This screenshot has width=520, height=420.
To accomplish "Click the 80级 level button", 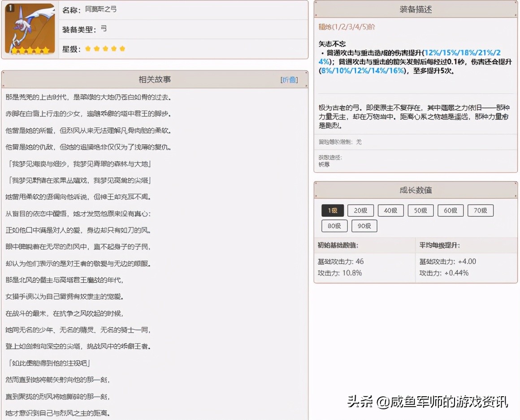I will tap(334, 226).
